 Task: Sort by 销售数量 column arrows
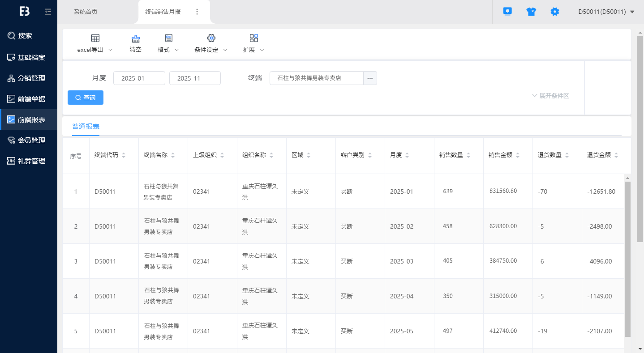468,155
